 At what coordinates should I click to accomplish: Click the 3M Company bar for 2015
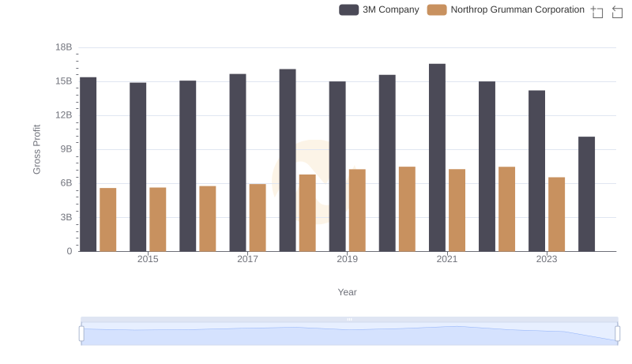click(x=137, y=167)
